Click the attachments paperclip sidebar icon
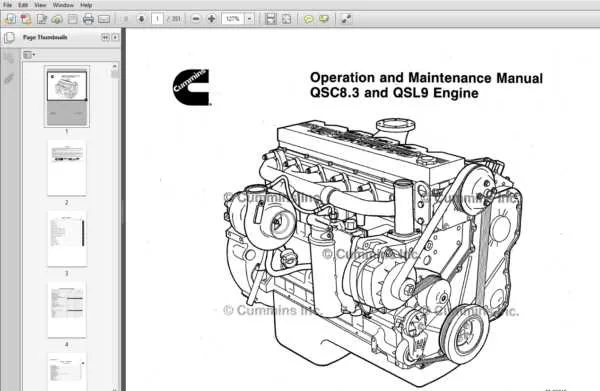Screen dimensions: 600x391 [9, 78]
